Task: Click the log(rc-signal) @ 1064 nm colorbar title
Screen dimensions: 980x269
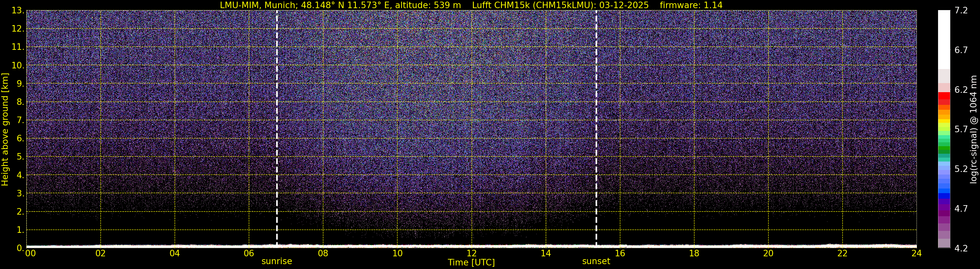Action: pyautogui.click(x=974, y=130)
